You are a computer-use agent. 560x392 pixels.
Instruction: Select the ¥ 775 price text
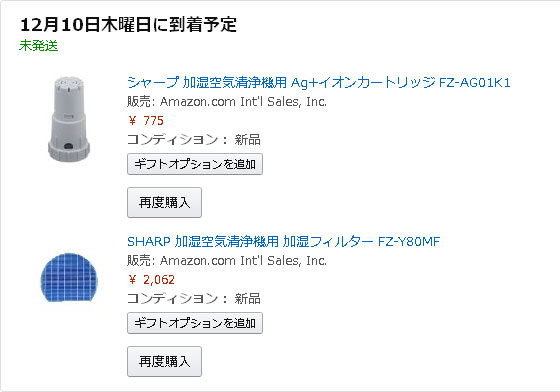[x=146, y=121]
